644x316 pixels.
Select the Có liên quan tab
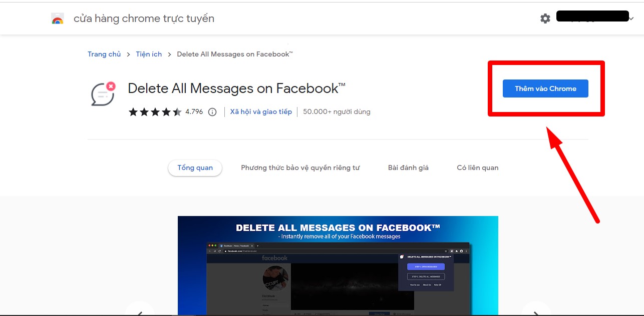[x=478, y=168]
